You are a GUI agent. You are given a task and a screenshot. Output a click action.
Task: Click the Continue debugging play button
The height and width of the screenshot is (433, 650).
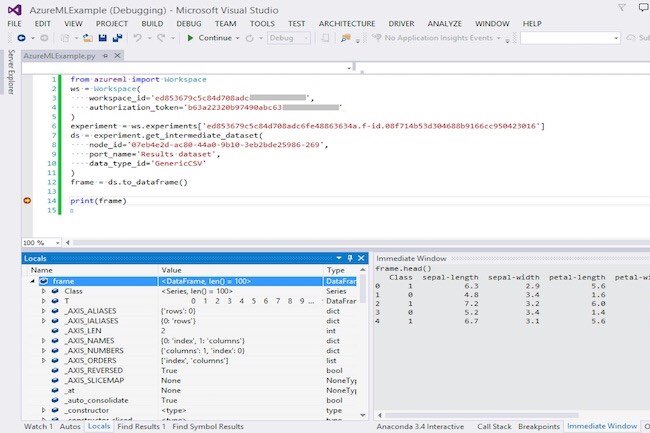[x=209, y=38]
